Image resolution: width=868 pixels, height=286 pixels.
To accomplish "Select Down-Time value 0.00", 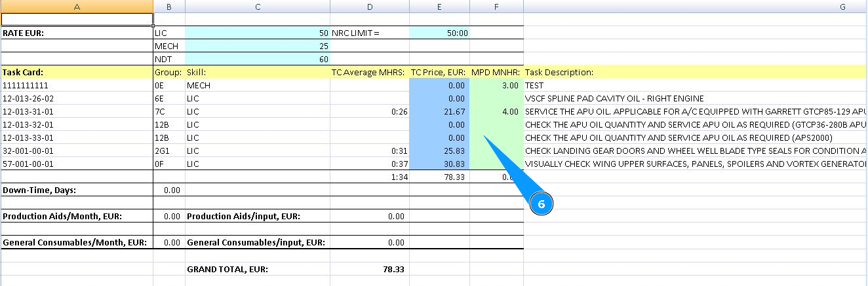I will (169, 190).
